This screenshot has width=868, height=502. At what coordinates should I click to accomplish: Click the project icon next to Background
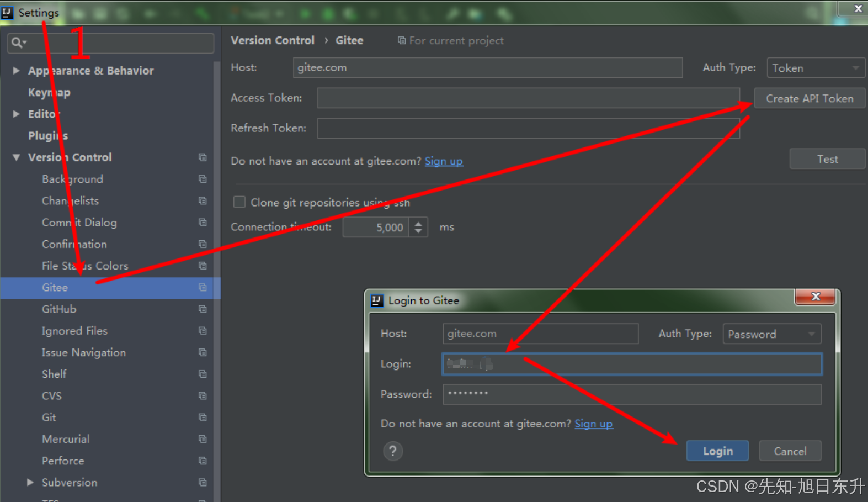(x=203, y=179)
